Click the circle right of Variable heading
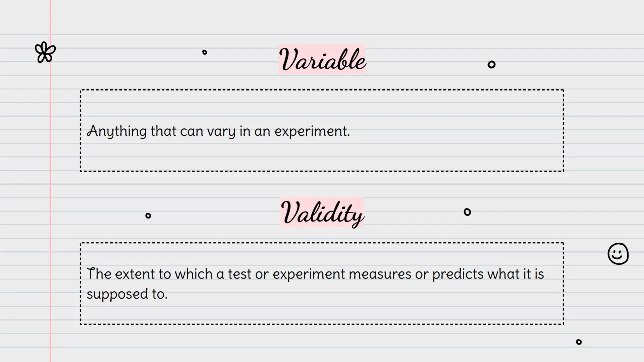644x362 pixels. pyautogui.click(x=491, y=64)
